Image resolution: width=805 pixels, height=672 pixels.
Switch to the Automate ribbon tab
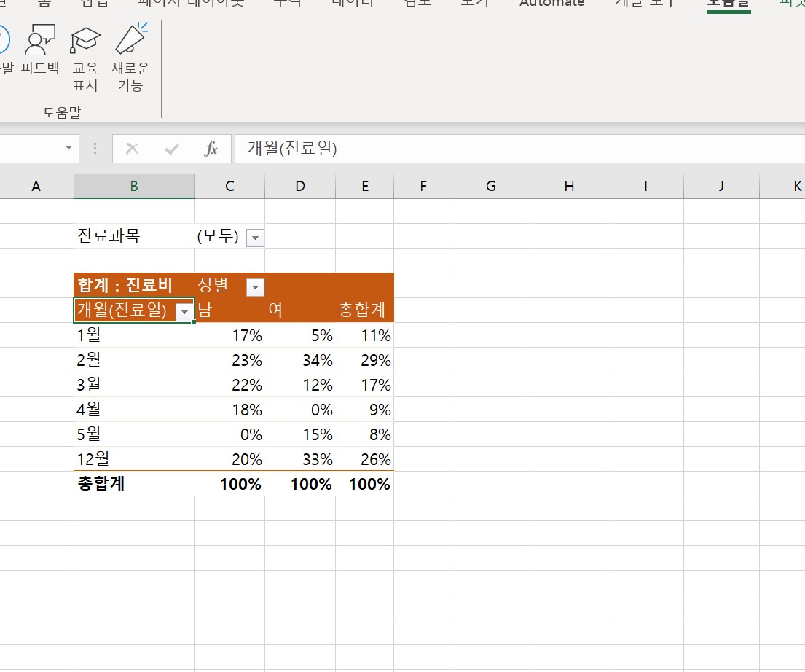click(551, 4)
